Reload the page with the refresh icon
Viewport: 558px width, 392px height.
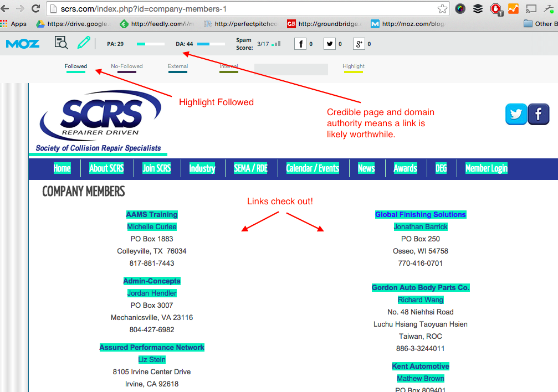35,8
